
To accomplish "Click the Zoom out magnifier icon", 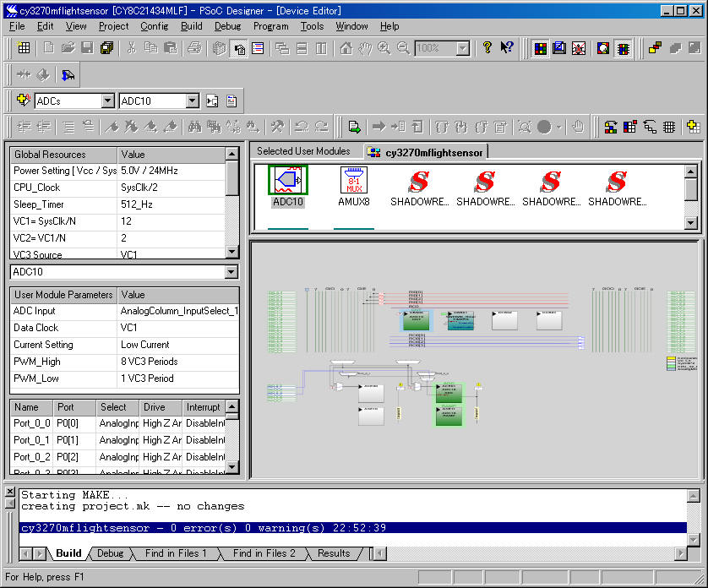I will point(403,48).
